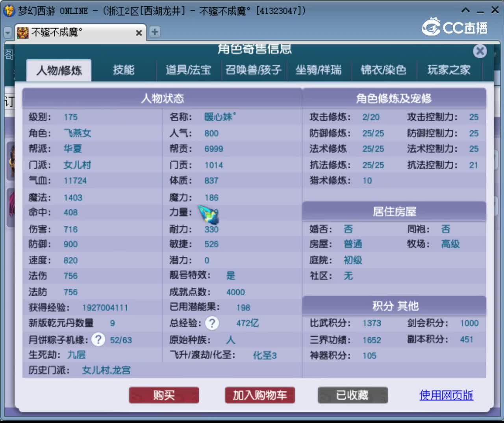Click the 帮派 value 华夏
This screenshot has height=423, width=504.
pos(73,148)
